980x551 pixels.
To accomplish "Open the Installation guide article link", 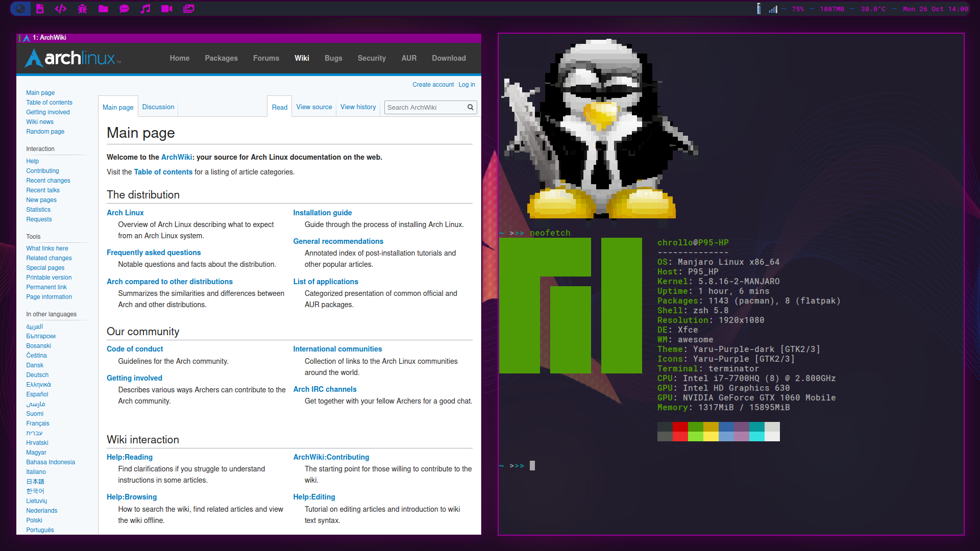I will click(x=322, y=213).
